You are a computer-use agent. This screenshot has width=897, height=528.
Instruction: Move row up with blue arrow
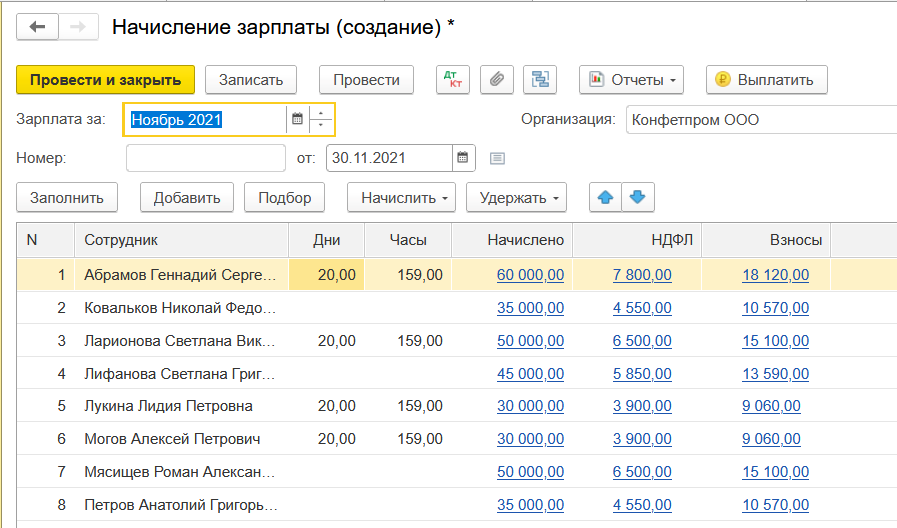(x=605, y=197)
